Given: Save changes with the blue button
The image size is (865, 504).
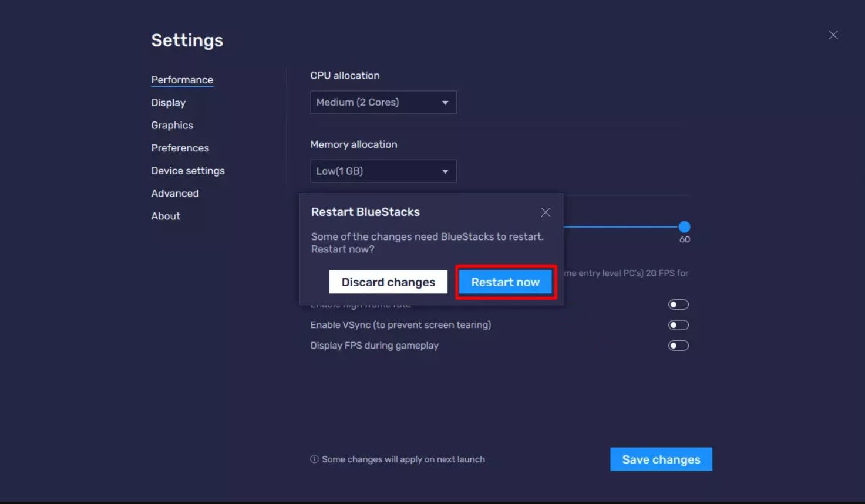Looking at the screenshot, I should (x=661, y=459).
